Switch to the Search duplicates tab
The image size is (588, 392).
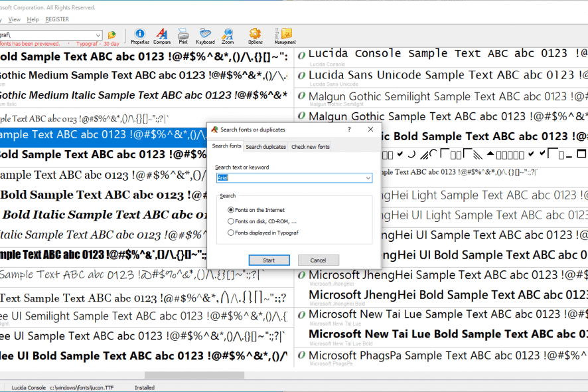266,147
